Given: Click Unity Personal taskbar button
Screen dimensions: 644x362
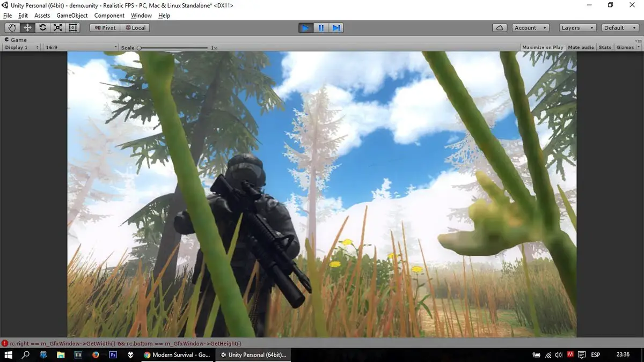Looking at the screenshot, I should pos(253,355).
